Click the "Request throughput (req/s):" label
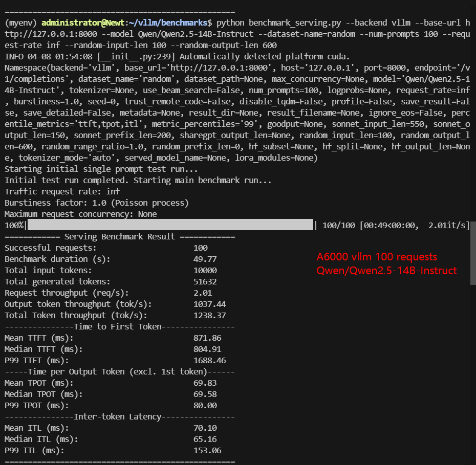This screenshot has height=465, width=476. 67,293
